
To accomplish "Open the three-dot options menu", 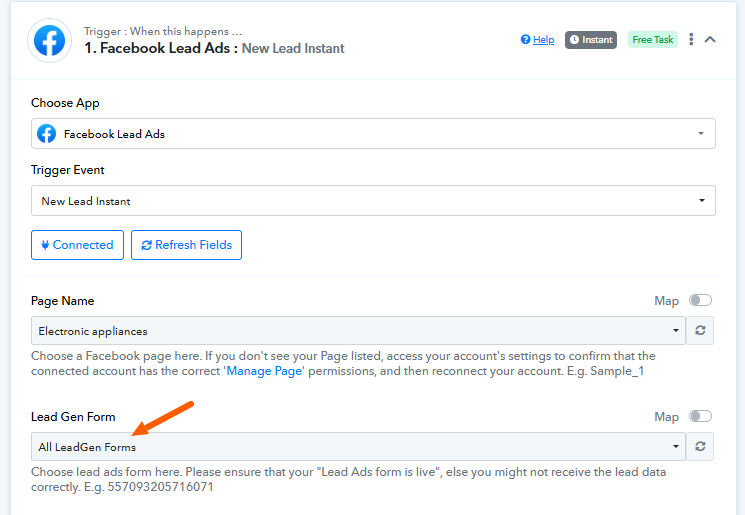I will tap(691, 40).
